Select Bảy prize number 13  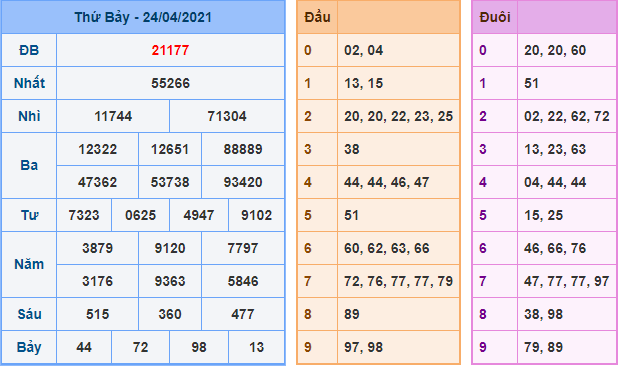tap(257, 347)
